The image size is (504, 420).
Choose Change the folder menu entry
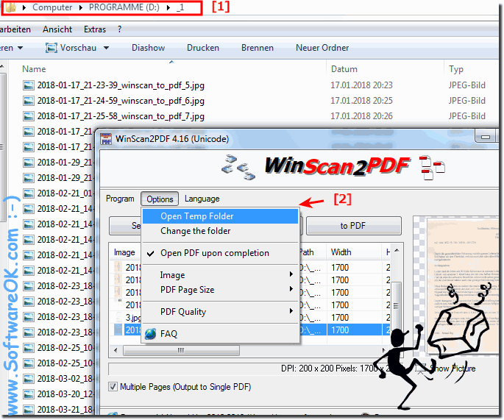click(x=220, y=231)
